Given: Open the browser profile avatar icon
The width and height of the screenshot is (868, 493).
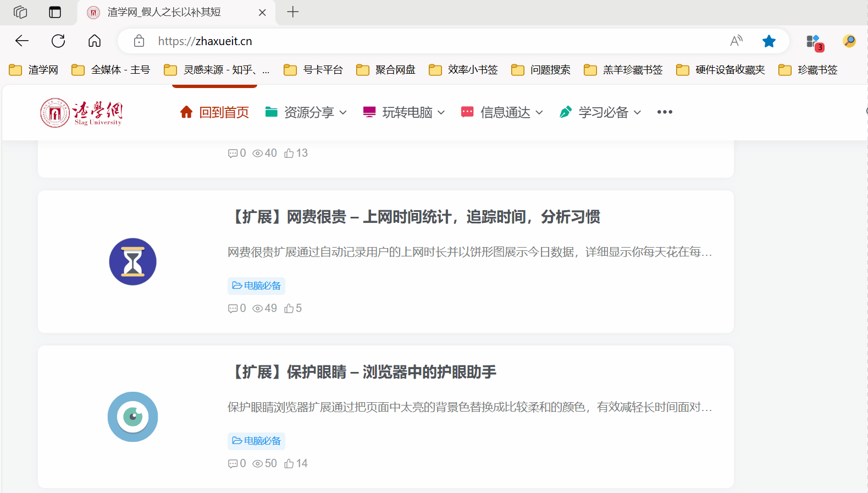Looking at the screenshot, I should tap(849, 41).
